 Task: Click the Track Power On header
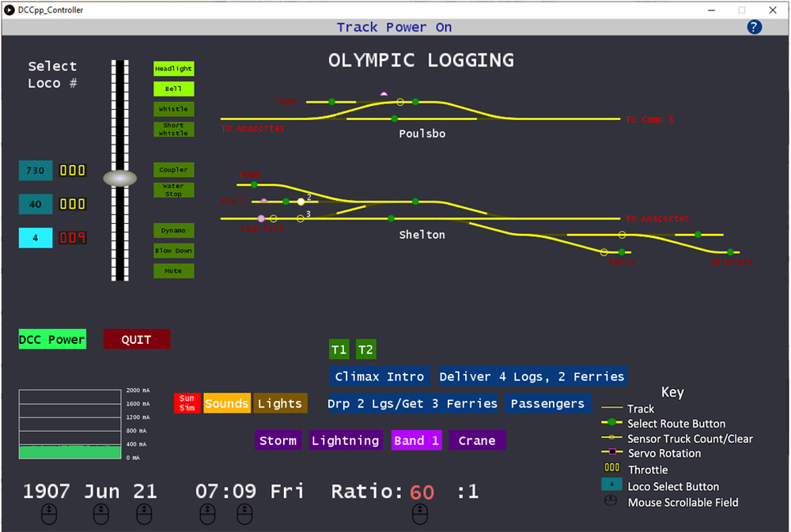pos(395,27)
